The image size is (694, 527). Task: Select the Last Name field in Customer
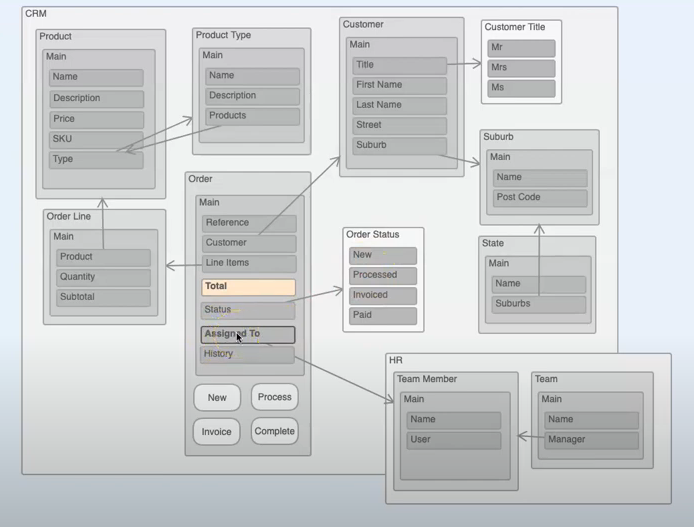pos(400,106)
